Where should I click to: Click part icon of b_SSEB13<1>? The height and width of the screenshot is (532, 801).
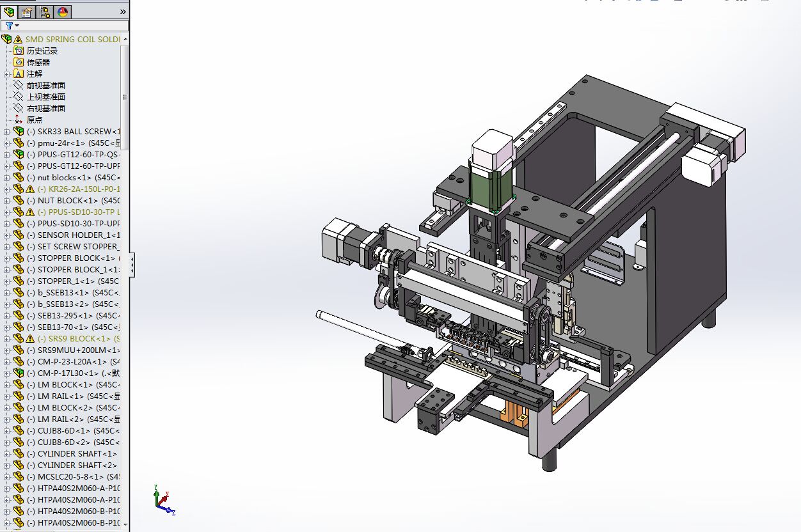pyautogui.click(x=19, y=292)
